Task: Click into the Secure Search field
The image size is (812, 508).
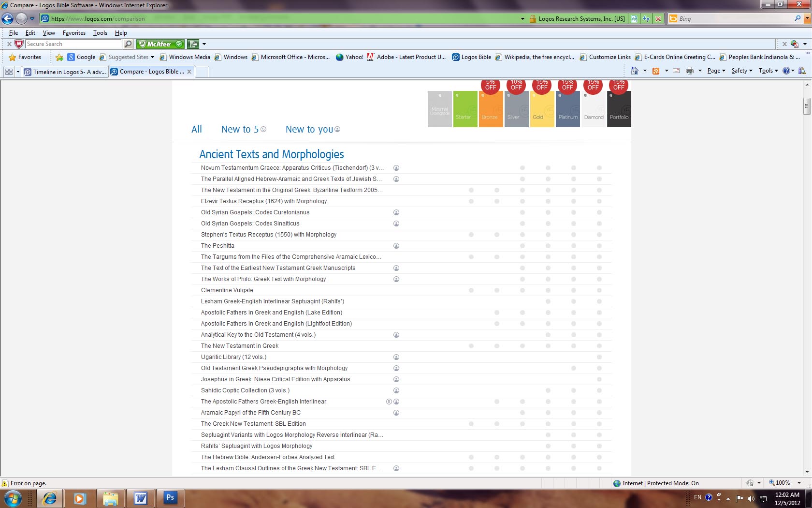Action: coord(73,44)
